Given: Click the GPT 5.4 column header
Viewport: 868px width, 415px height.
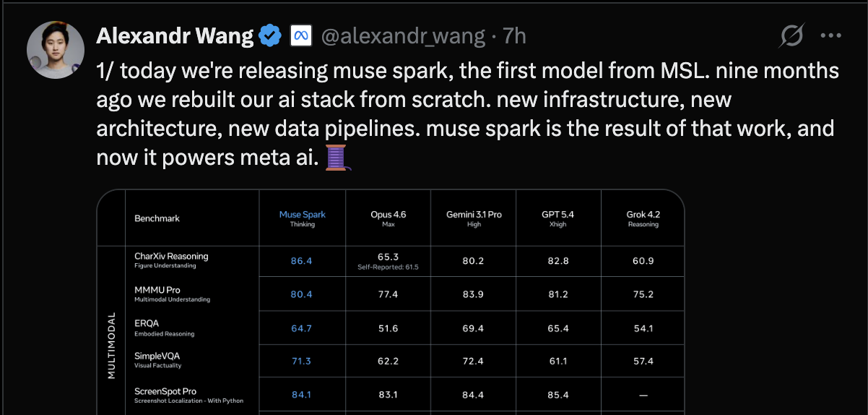Looking at the screenshot, I should coord(557,218).
